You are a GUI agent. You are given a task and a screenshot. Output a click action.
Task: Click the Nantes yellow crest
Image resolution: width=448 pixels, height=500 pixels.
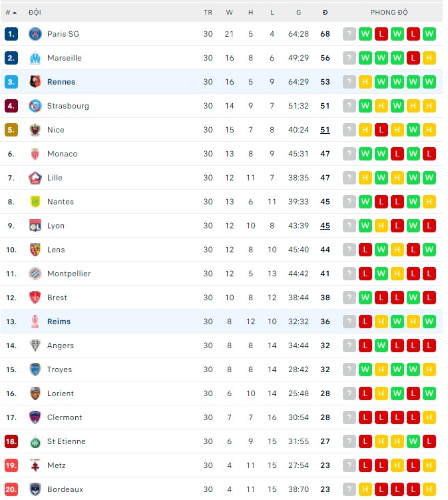click(x=35, y=202)
